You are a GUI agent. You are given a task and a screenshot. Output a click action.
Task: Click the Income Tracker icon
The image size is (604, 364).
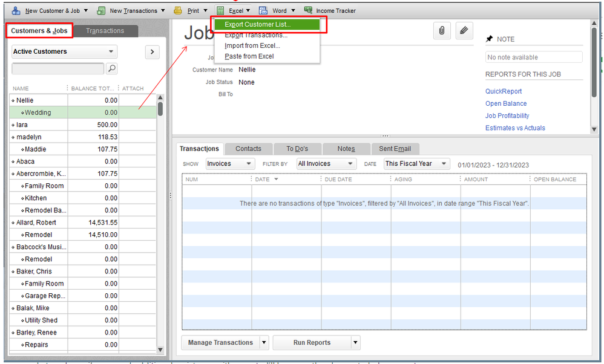308,10
